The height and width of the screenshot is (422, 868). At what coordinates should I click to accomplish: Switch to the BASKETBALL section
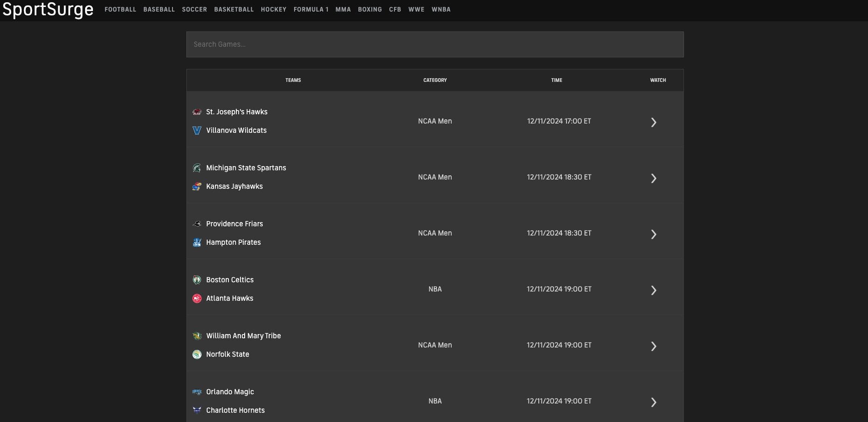pos(234,9)
